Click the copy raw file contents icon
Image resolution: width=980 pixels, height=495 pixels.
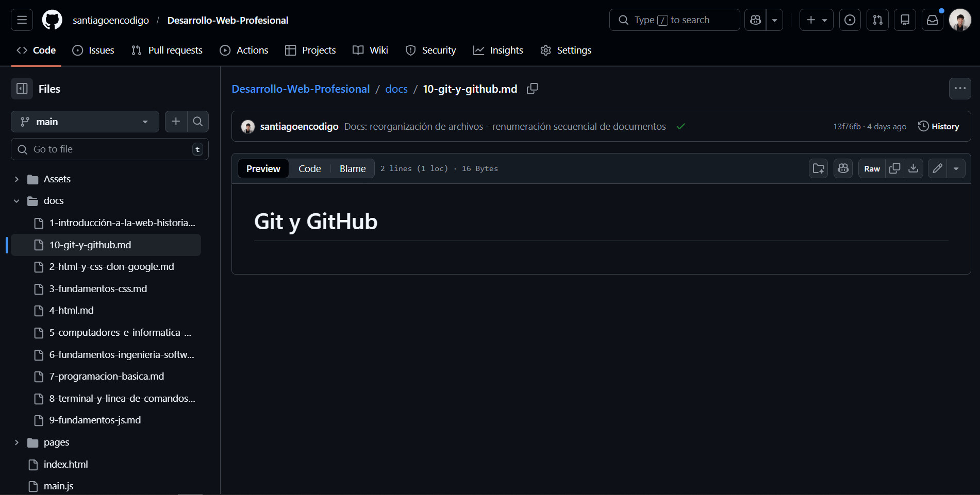click(x=894, y=168)
